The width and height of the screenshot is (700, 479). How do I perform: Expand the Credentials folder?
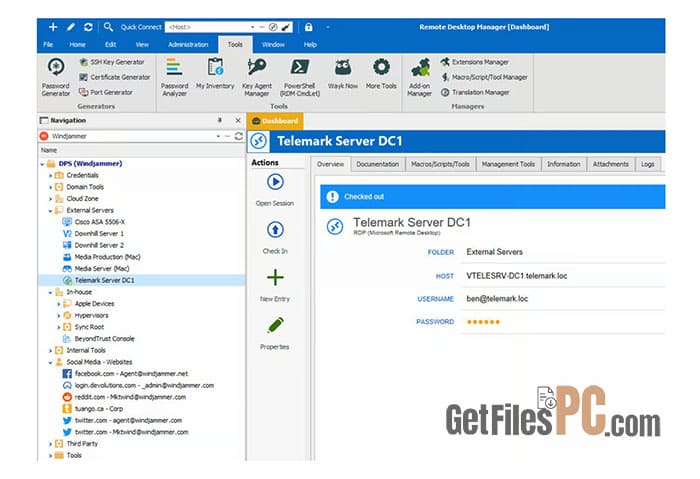tap(50, 176)
